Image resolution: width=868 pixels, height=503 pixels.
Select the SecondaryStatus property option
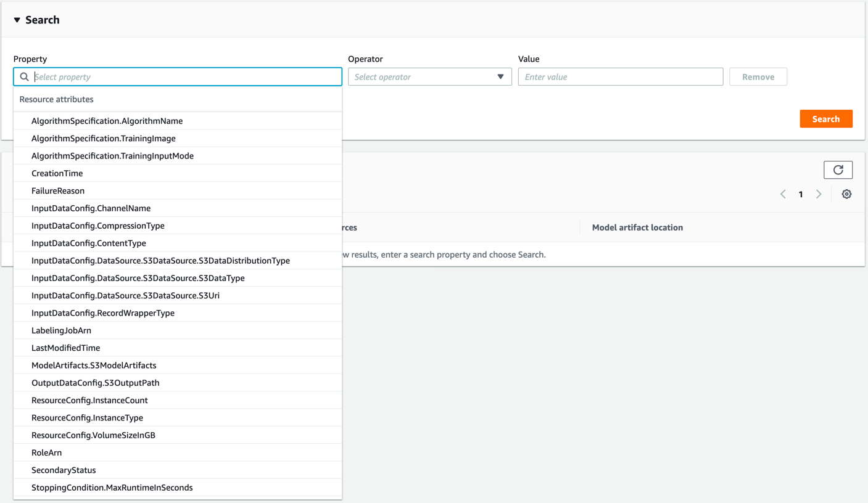pos(64,470)
